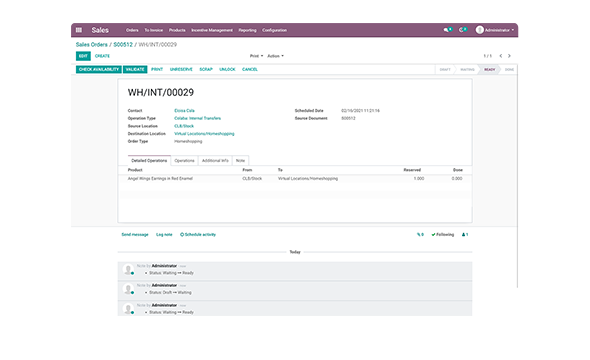Click the attachments paperclip counter icon
Screen dimensions: 590x360
(420, 234)
